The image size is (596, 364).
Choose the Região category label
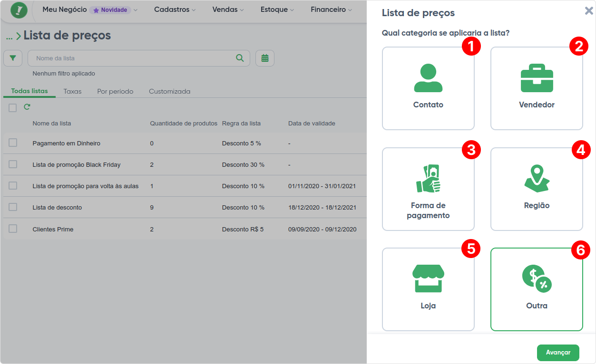click(537, 206)
